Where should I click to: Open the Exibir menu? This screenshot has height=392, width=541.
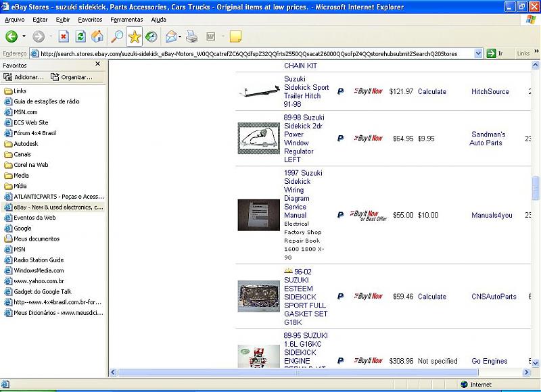click(63, 20)
